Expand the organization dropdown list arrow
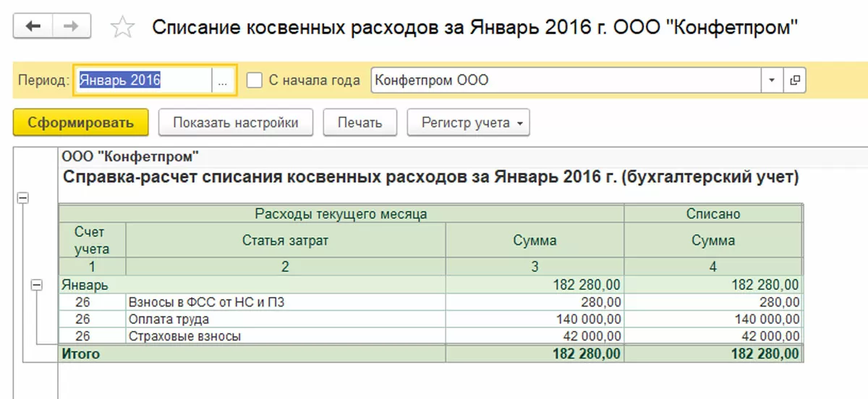The image size is (868, 399). tap(772, 80)
